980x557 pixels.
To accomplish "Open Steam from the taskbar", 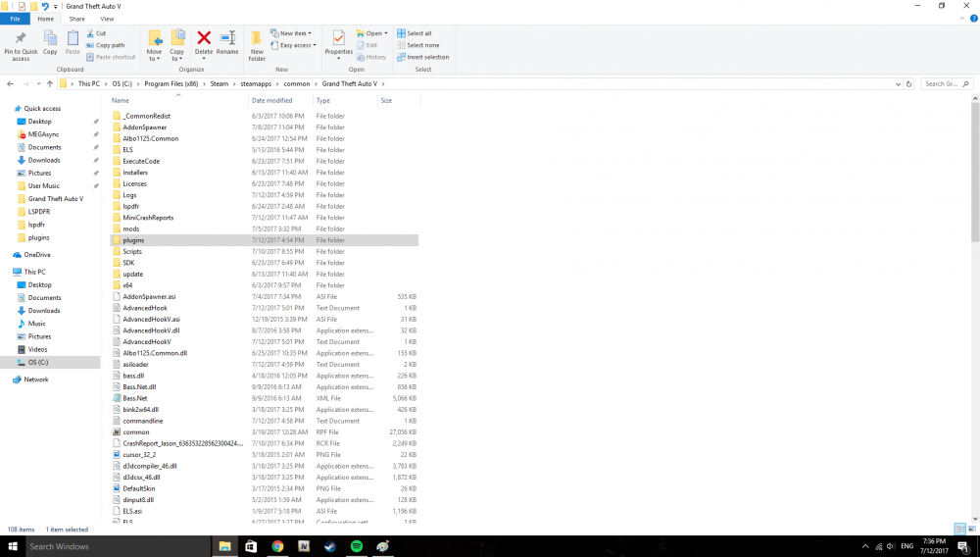I will coord(330,546).
